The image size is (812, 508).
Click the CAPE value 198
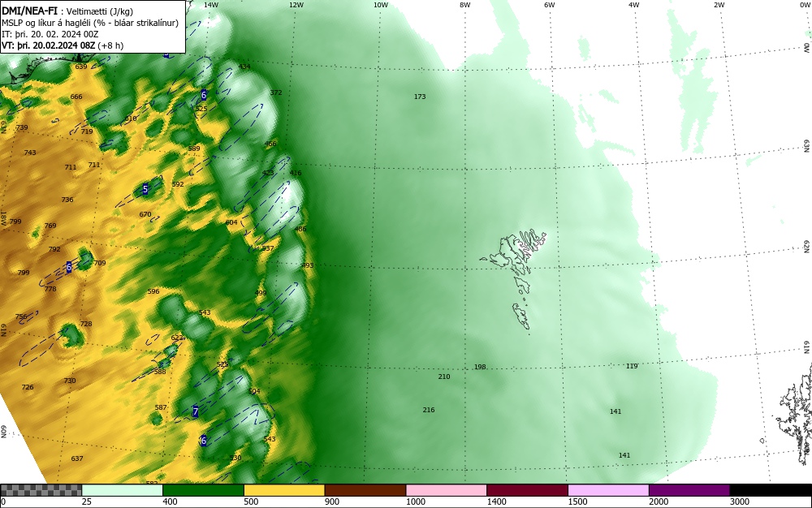[480, 367]
